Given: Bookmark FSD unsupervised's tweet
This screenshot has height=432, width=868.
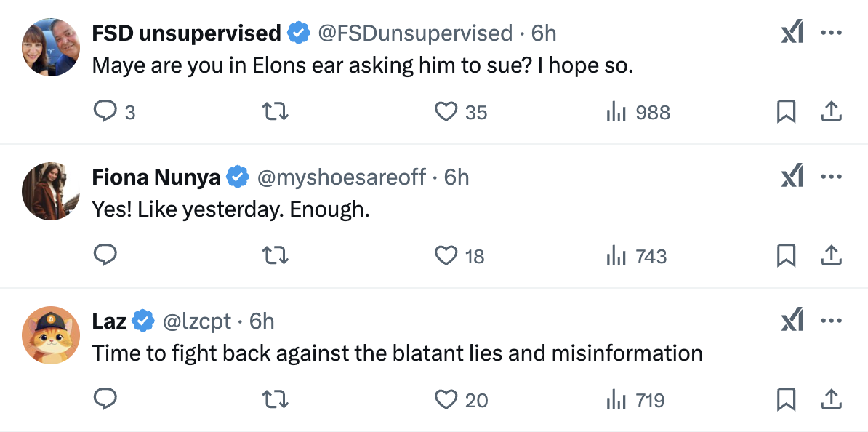Looking at the screenshot, I should coord(786,112).
